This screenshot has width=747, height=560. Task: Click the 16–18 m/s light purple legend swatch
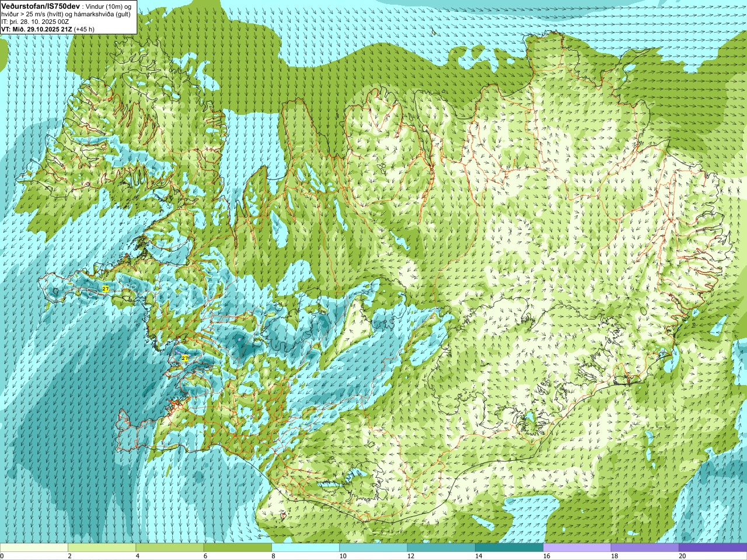pos(577,548)
